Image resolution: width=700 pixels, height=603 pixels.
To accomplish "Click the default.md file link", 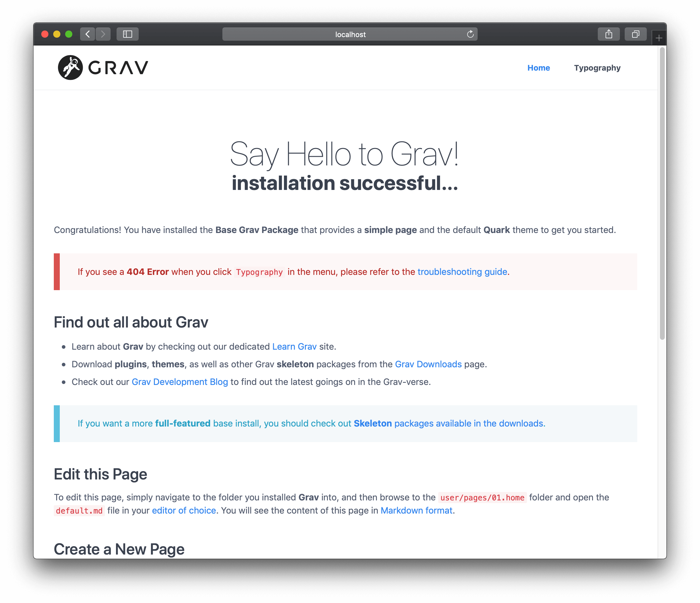I will [79, 510].
